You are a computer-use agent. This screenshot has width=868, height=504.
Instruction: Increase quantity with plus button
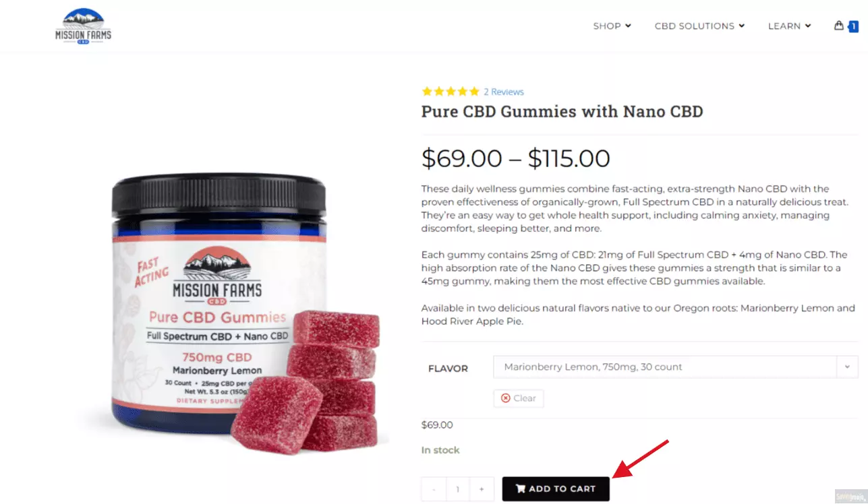pyautogui.click(x=482, y=489)
